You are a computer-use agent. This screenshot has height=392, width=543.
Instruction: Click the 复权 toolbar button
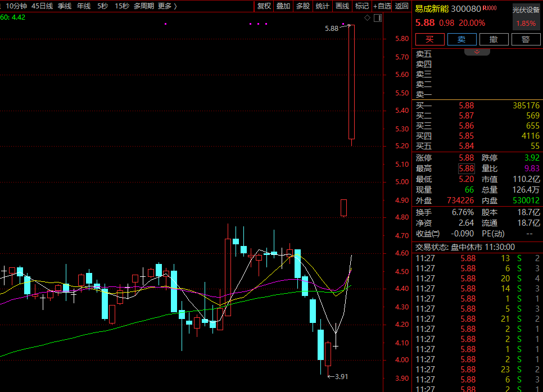click(x=264, y=6)
